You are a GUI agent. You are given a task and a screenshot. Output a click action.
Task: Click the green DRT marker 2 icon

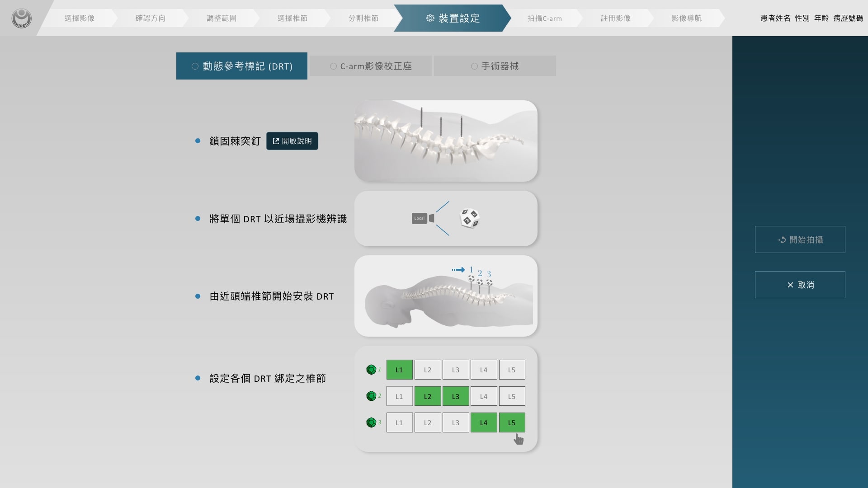[371, 396]
